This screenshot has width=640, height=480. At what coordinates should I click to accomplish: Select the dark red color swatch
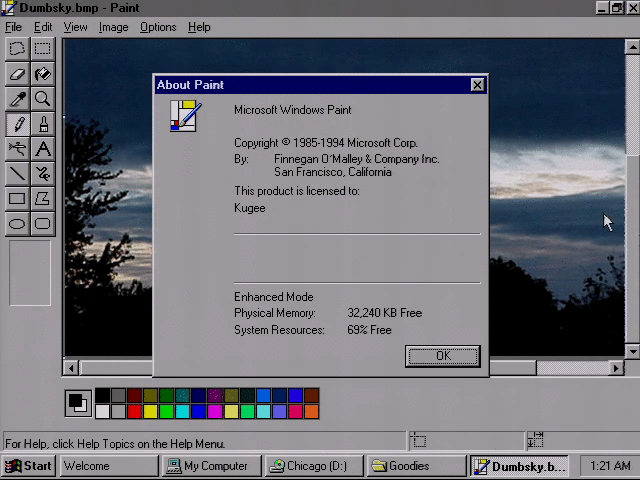click(135, 396)
